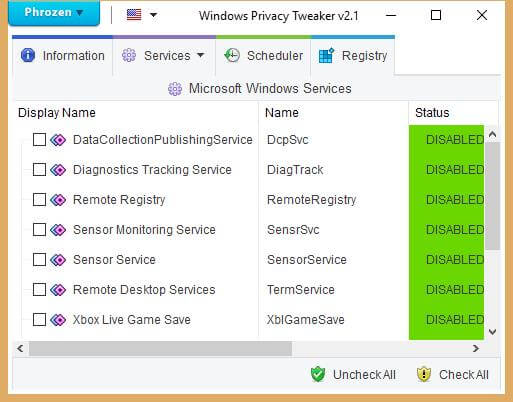Close the Windows Privacy Tweaker window
513x402 pixels.
pos(482,15)
